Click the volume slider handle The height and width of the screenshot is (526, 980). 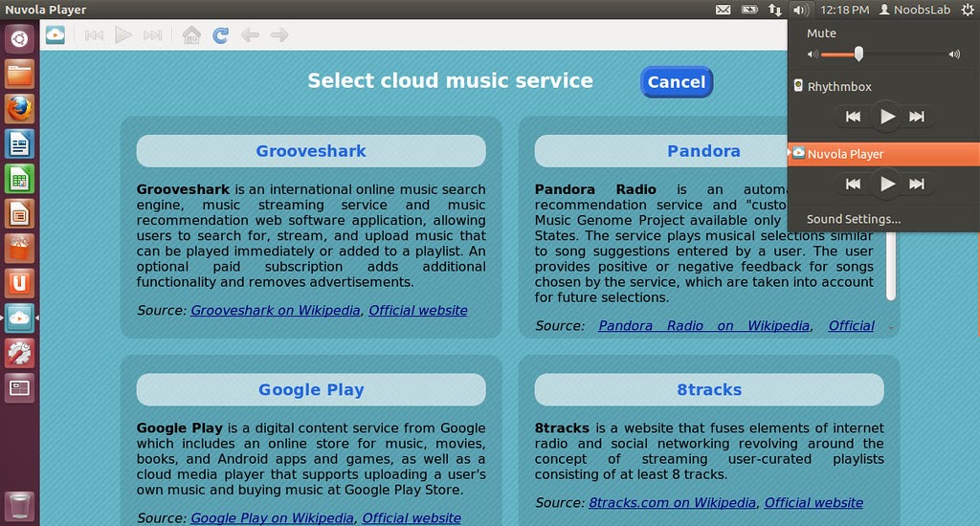(x=858, y=55)
